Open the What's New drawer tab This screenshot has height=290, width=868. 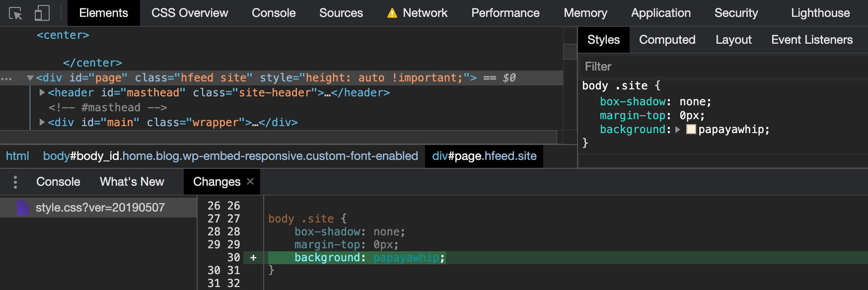coord(132,182)
